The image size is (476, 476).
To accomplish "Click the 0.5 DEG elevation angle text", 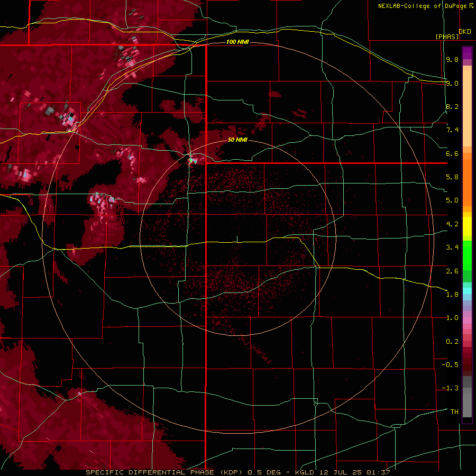I will pyautogui.click(x=263, y=472).
